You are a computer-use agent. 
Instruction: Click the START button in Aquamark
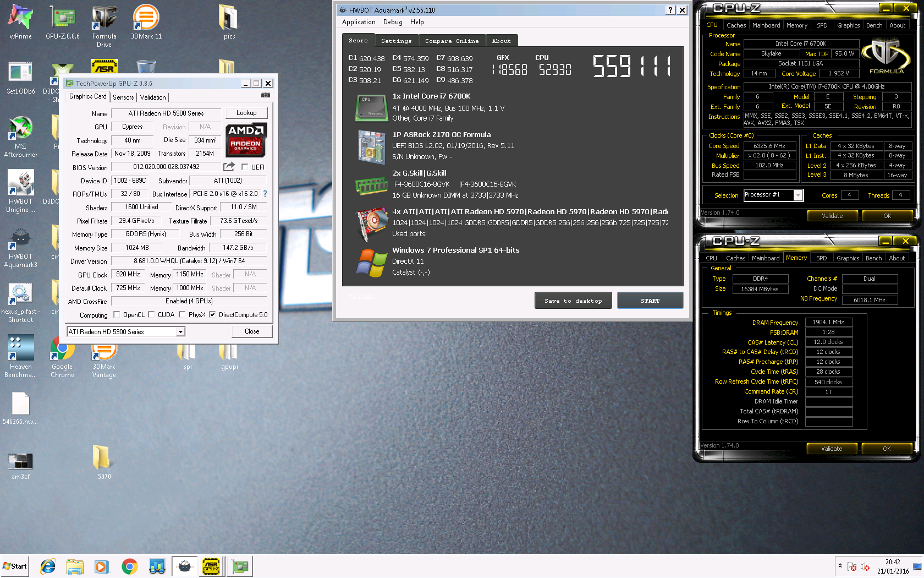(650, 301)
